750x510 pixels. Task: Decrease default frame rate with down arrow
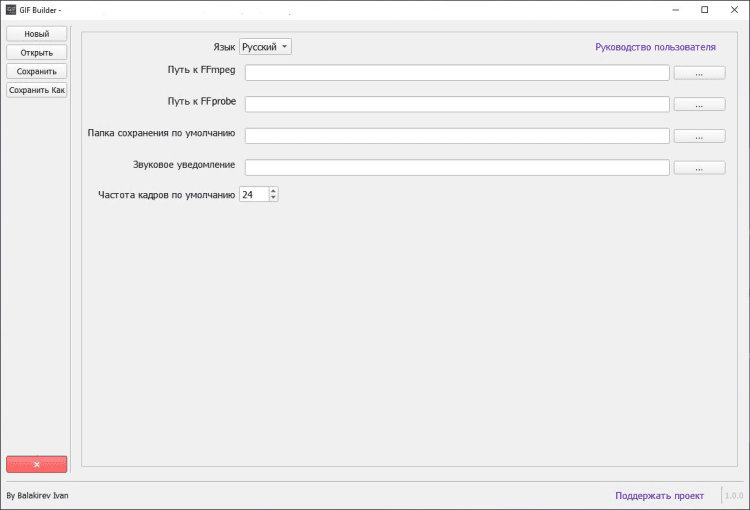point(273,198)
